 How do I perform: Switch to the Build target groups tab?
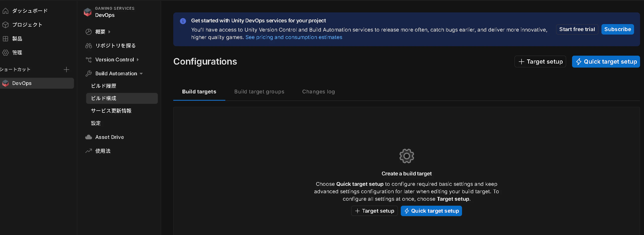pyautogui.click(x=259, y=92)
